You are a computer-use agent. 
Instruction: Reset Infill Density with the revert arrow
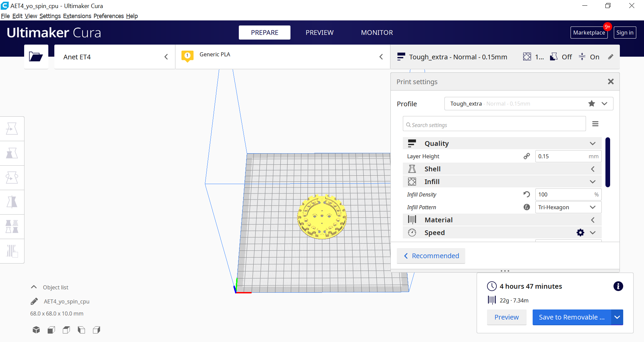tap(527, 194)
